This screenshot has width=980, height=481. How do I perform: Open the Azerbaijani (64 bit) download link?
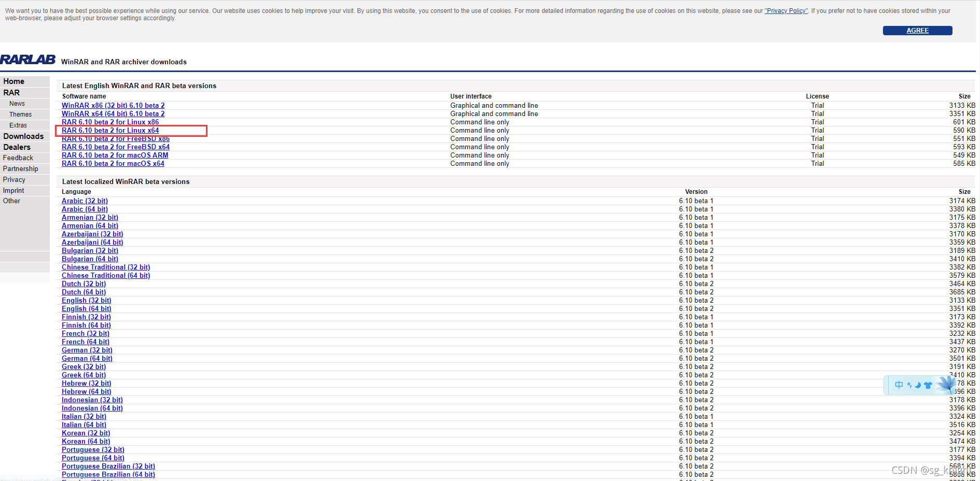(x=92, y=242)
